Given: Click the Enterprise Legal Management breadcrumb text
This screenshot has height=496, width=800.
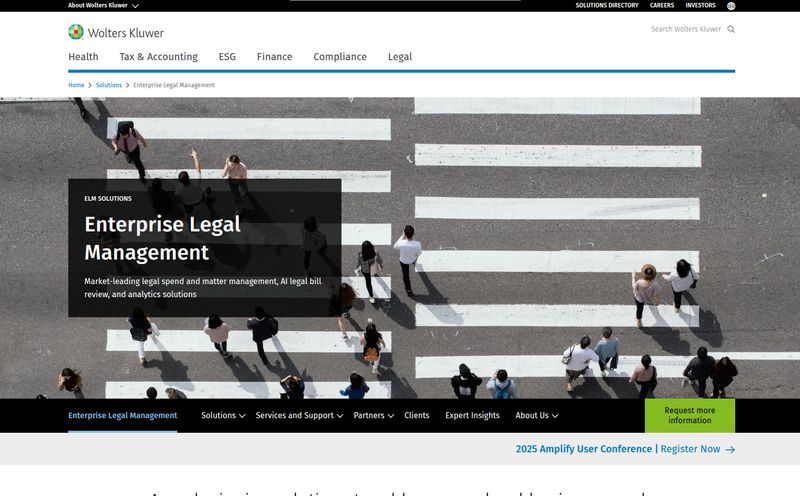Looking at the screenshot, I should (x=174, y=85).
